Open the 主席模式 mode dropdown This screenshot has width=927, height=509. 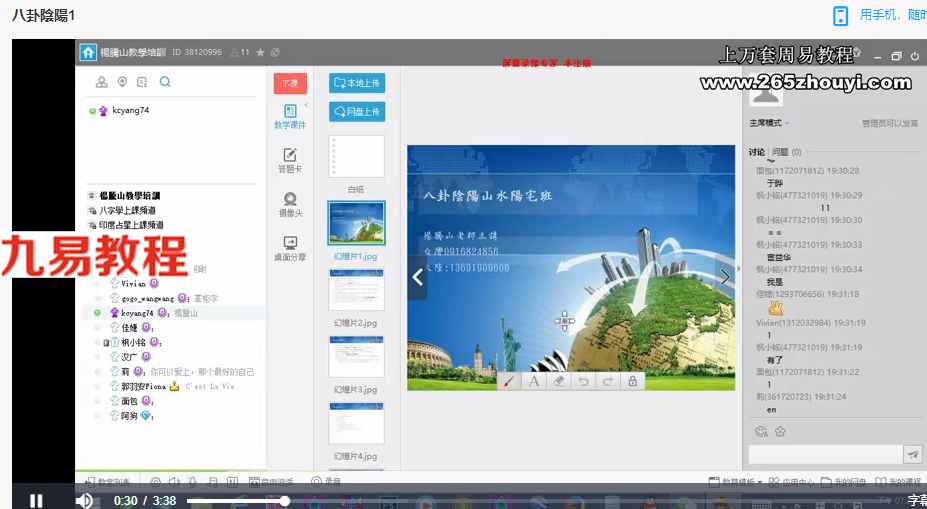click(769, 123)
